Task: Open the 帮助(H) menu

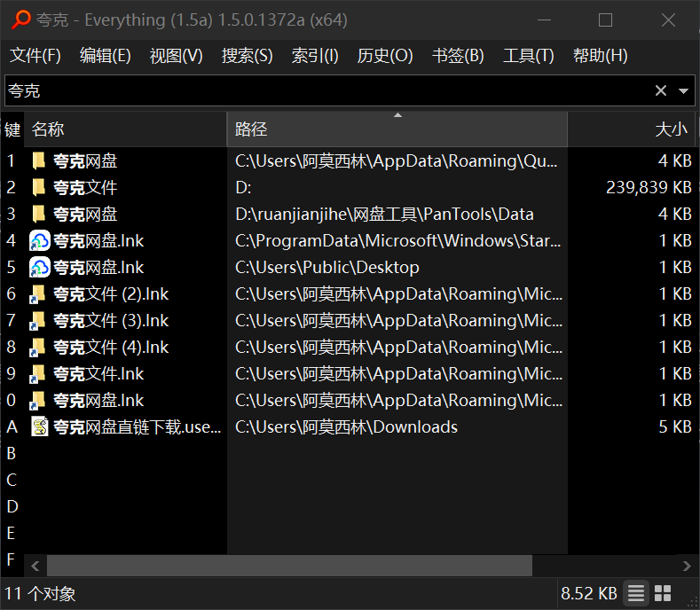Action: click(x=600, y=56)
